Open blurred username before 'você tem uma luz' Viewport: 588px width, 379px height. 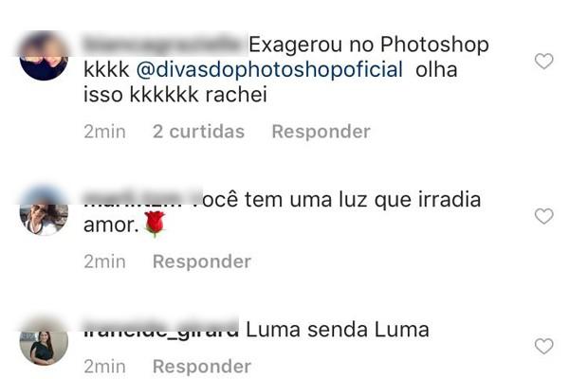click(x=142, y=198)
